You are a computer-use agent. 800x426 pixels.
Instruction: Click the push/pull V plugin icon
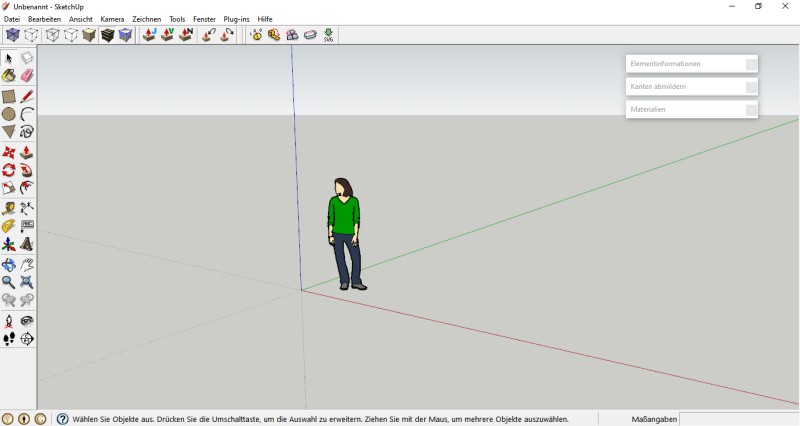pyautogui.click(x=167, y=35)
